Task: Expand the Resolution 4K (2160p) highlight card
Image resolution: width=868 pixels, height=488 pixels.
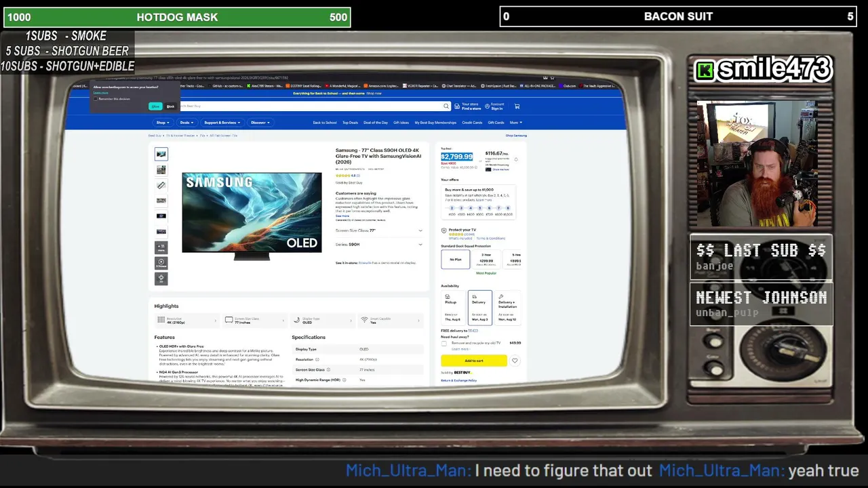Action: [x=186, y=320]
